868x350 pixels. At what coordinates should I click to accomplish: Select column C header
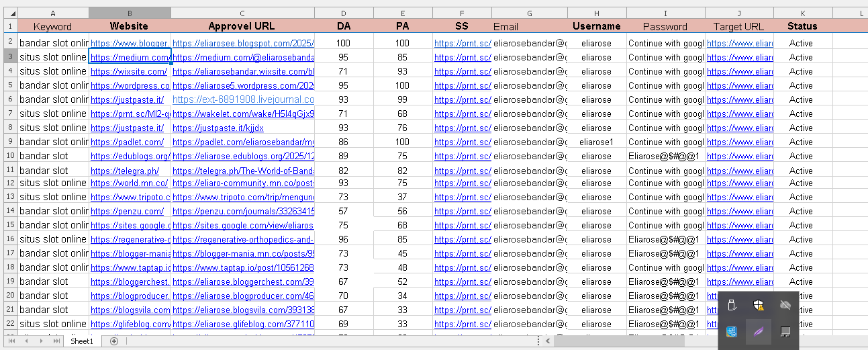click(242, 13)
